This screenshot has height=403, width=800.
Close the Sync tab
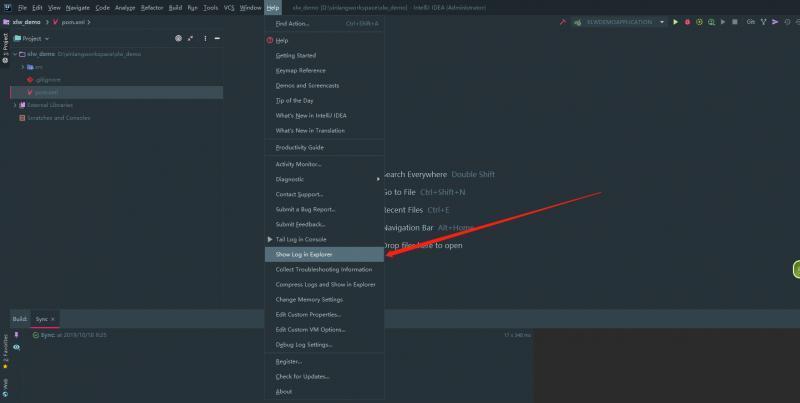click(x=52, y=319)
